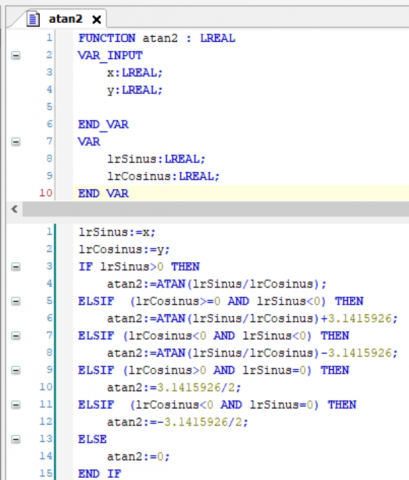Close the atan2 editor tab

(96, 20)
